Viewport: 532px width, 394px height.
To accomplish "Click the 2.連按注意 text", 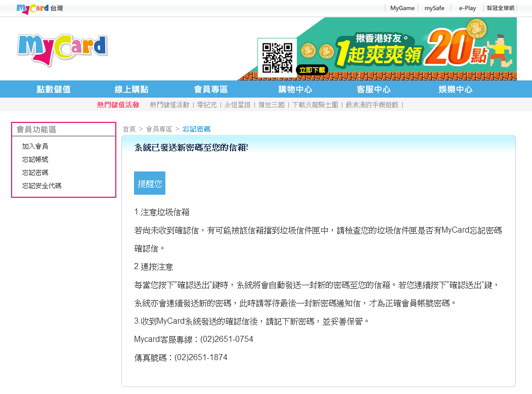I will 154,267.
